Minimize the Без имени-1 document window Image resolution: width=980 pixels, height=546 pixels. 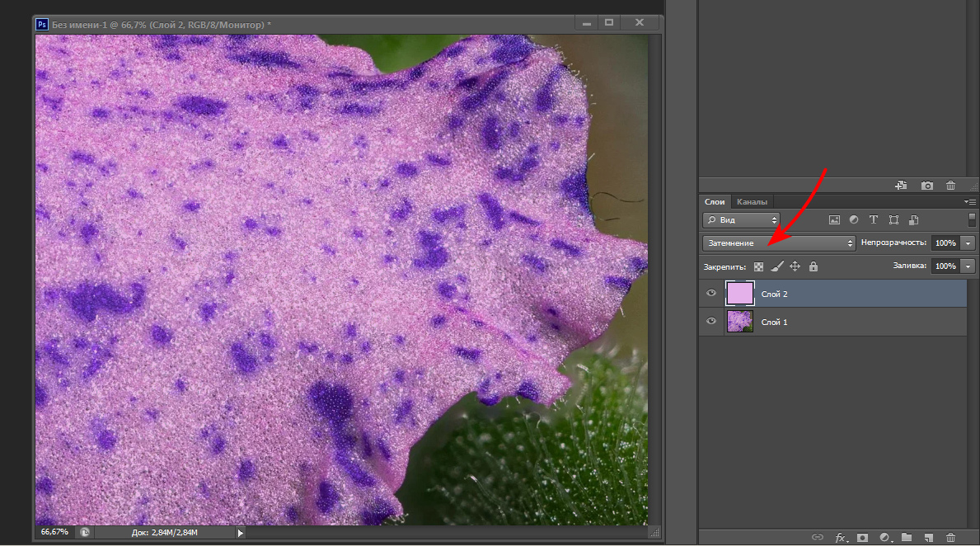(x=586, y=23)
